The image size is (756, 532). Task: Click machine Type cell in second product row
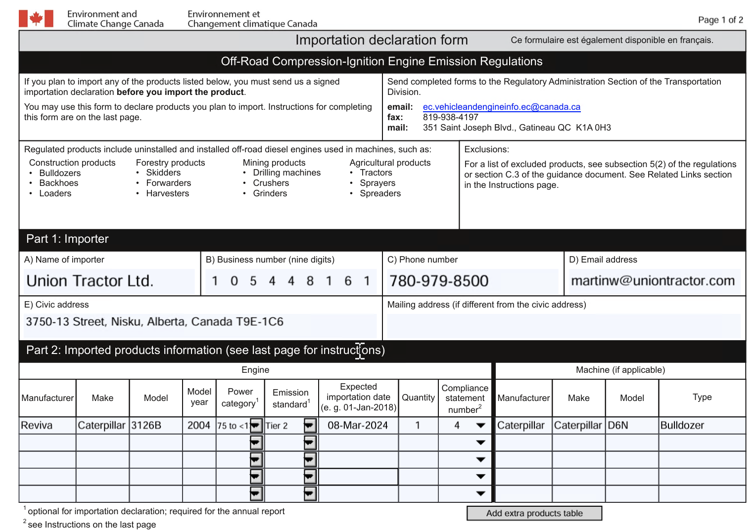pos(702,443)
